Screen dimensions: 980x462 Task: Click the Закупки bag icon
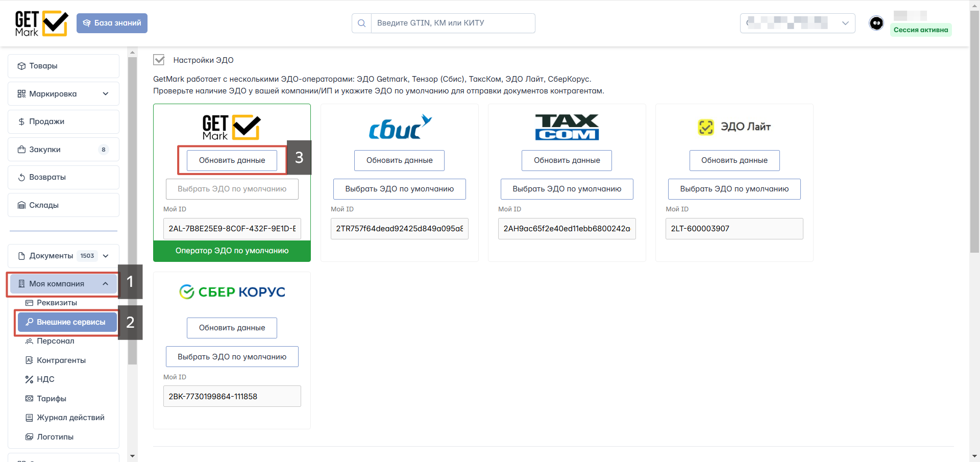21,150
